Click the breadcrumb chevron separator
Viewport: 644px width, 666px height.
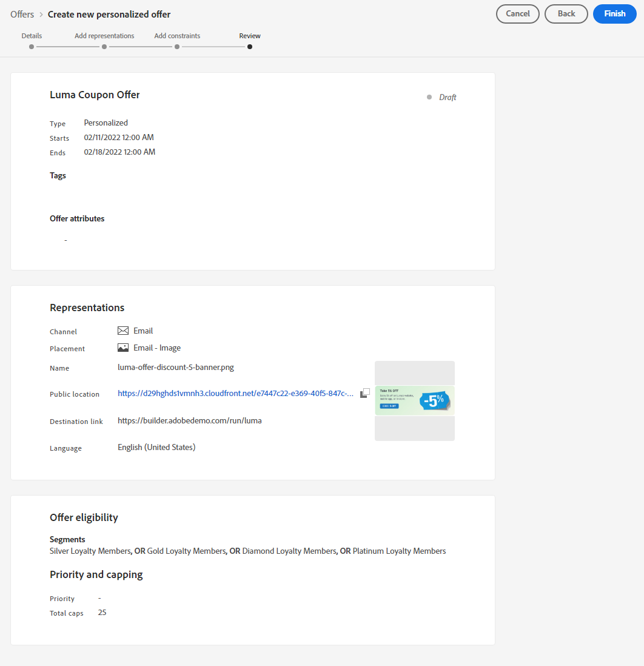(41, 15)
